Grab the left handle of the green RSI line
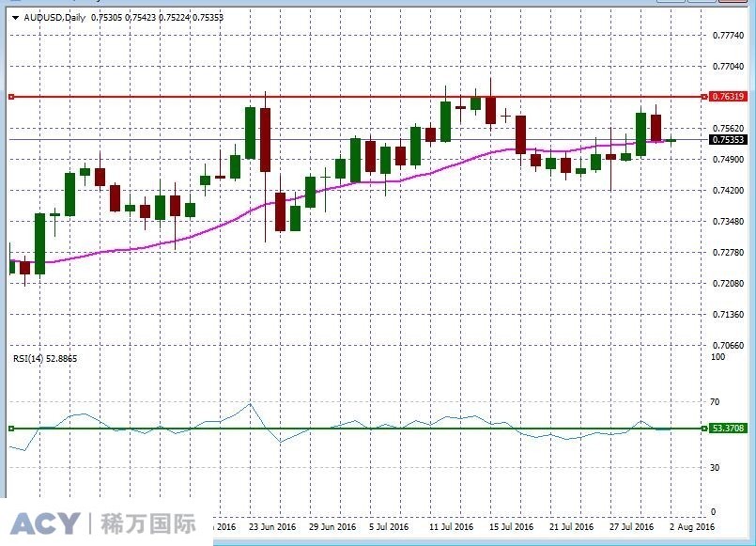756x546 pixels. tap(11, 429)
